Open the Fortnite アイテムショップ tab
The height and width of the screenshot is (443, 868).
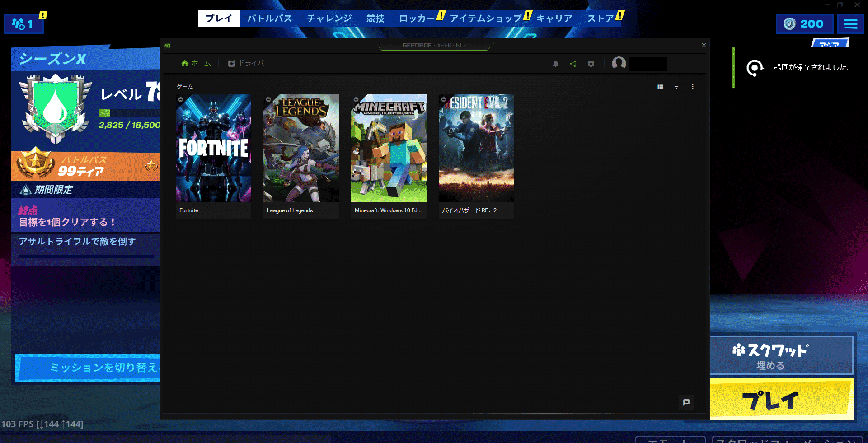click(486, 19)
